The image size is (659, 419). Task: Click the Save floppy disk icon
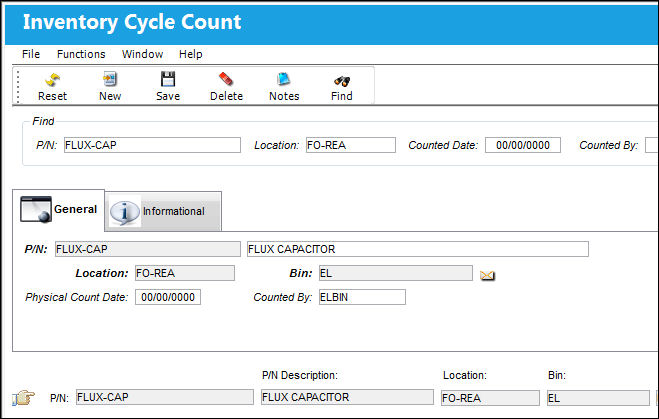click(x=168, y=79)
